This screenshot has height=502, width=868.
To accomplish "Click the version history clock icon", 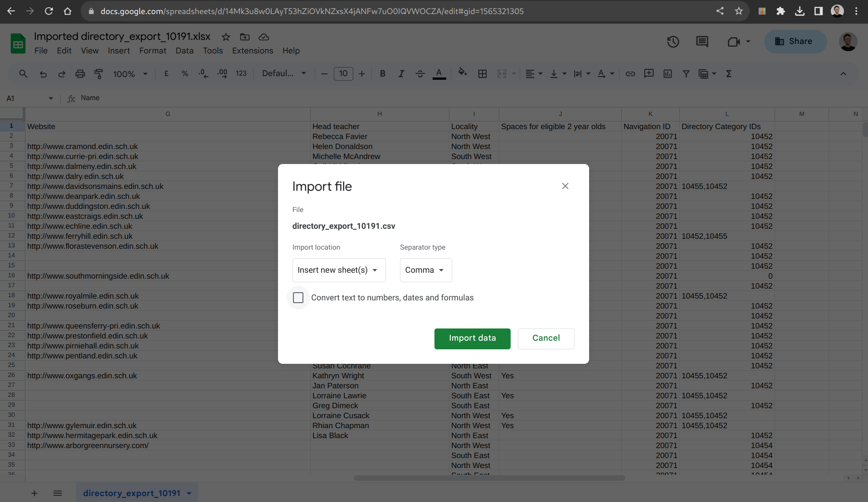I will click(673, 42).
